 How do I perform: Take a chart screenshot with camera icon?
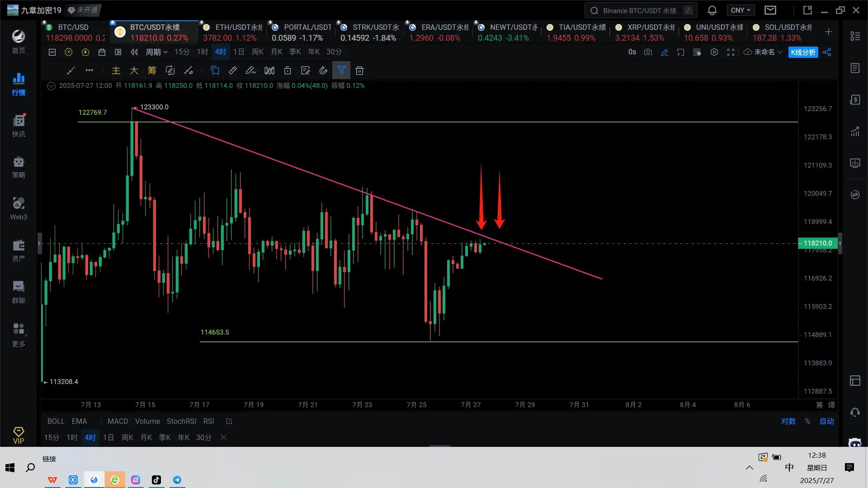[648, 52]
